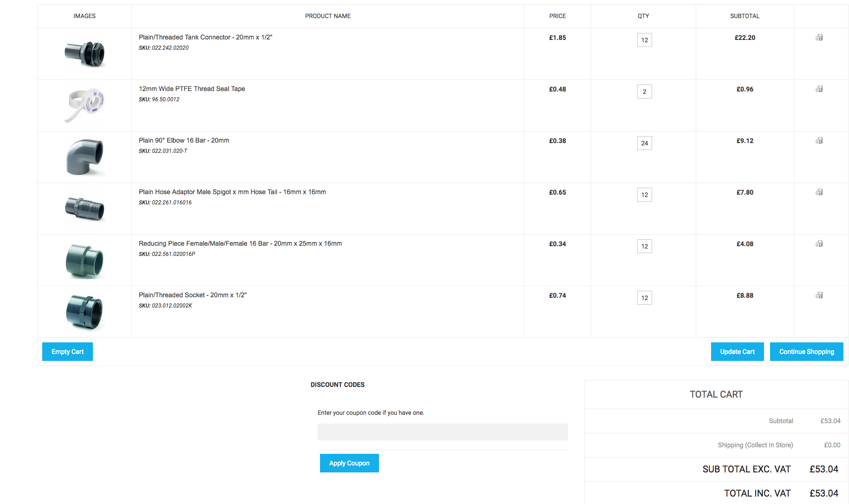Apply the entered coupon code
The height and width of the screenshot is (504, 849).
click(x=349, y=463)
